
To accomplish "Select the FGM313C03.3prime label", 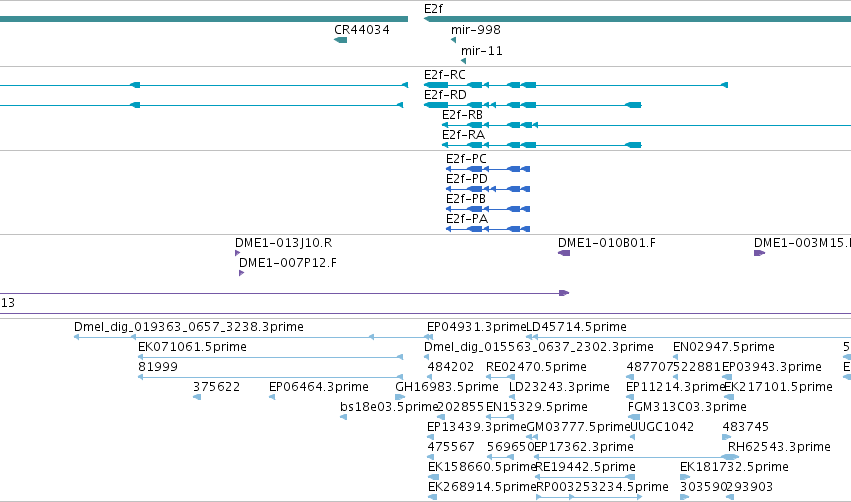I will [x=687, y=408].
